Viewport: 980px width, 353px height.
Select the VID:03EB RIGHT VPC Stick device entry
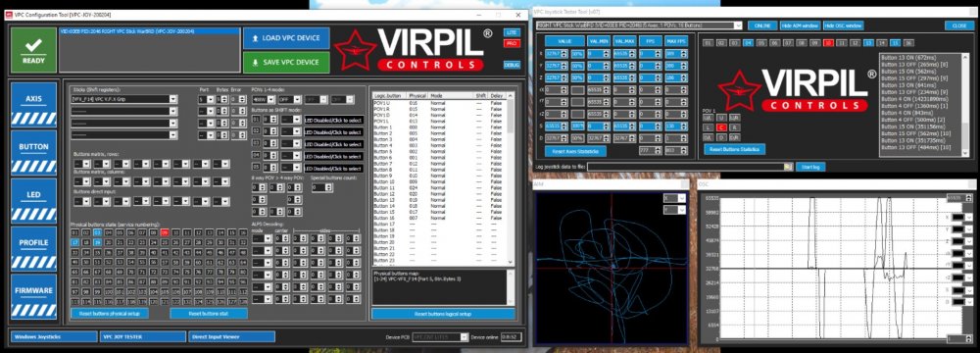[x=149, y=30]
